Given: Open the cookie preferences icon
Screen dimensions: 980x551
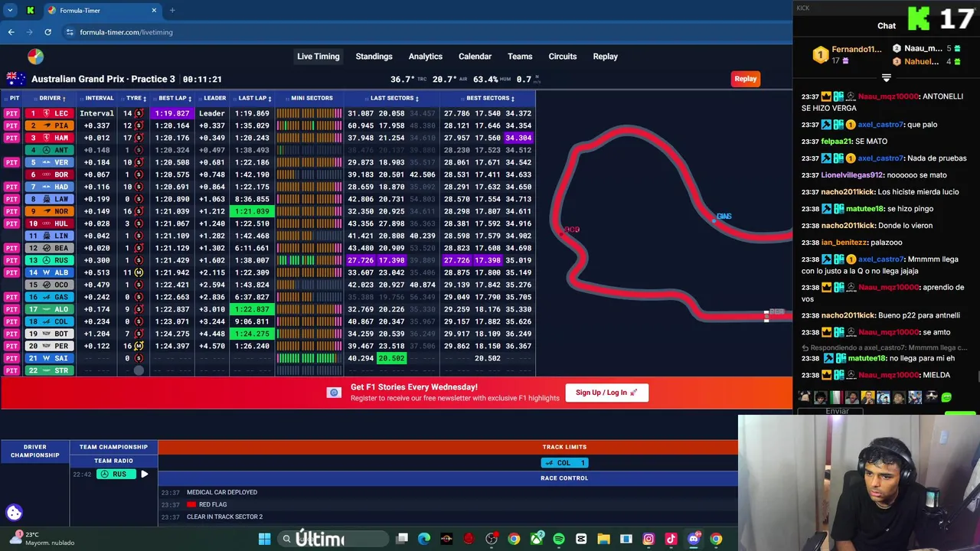Looking at the screenshot, I should point(14,513).
